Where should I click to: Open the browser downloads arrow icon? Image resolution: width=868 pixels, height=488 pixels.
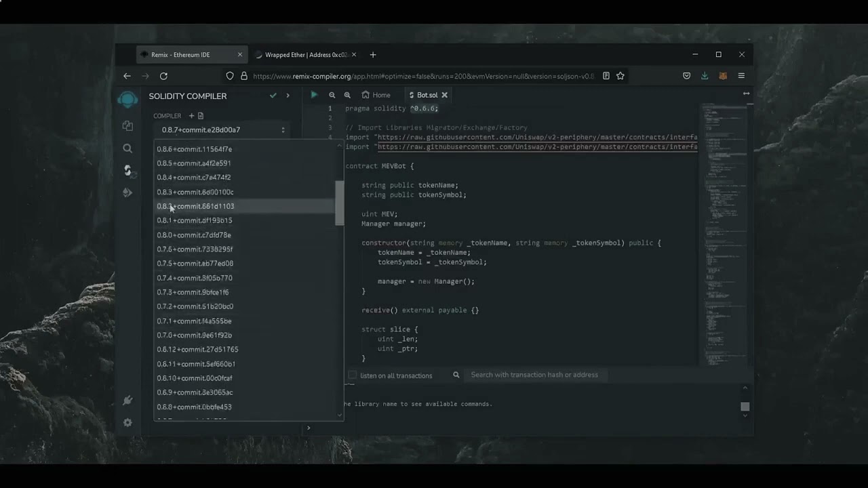[705, 76]
